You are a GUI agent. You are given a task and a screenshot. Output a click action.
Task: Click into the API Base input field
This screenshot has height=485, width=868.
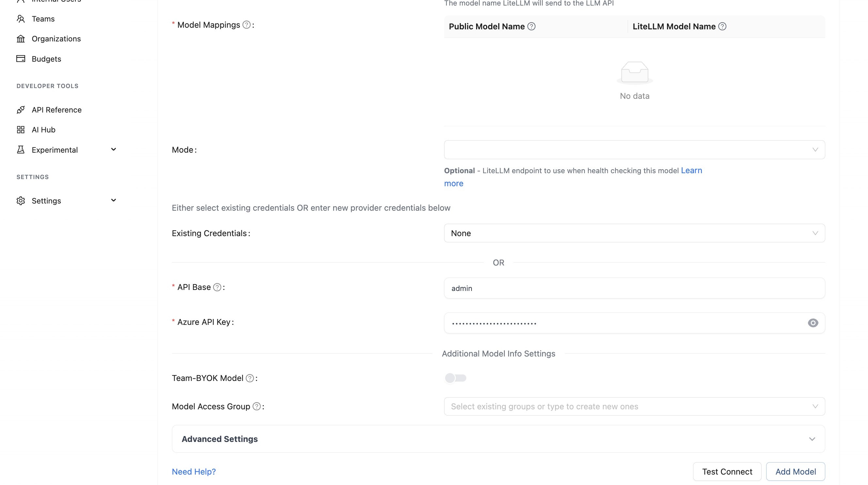[634, 288]
